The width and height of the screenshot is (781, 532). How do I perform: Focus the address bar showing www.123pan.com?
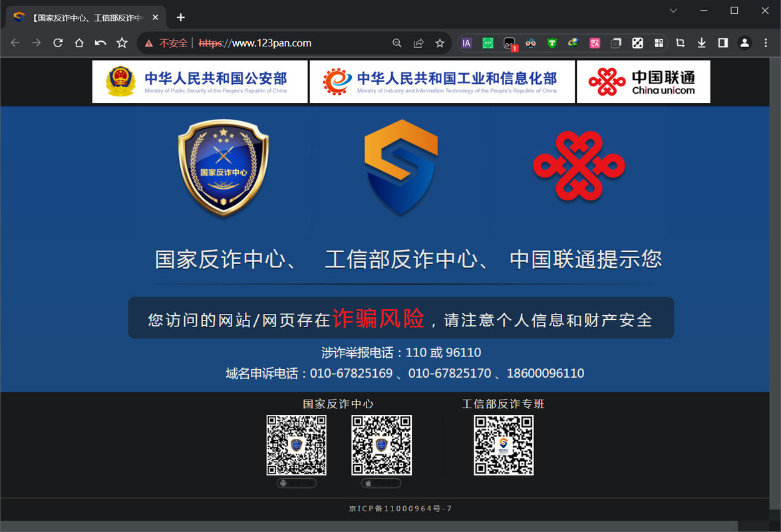[255, 43]
